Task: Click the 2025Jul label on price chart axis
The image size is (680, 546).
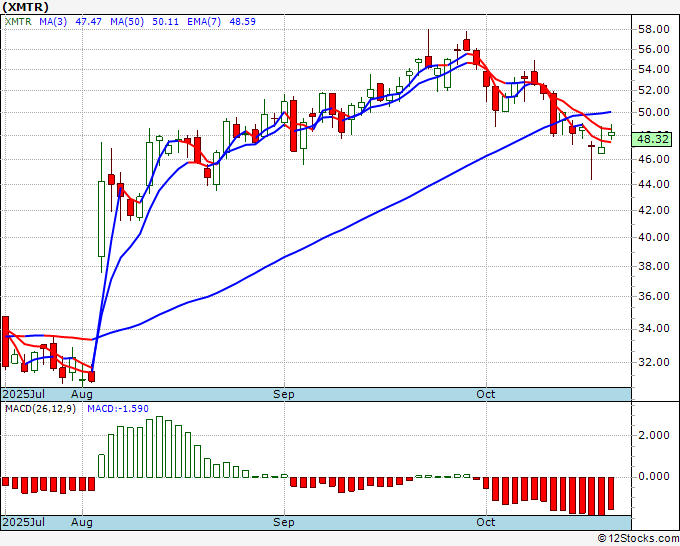Action: click(24, 394)
